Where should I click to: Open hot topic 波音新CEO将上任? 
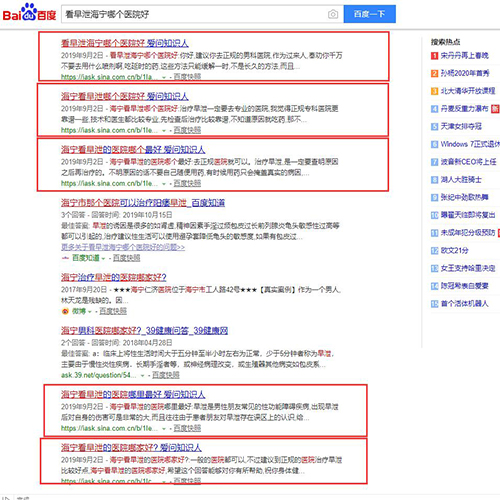coord(469,162)
